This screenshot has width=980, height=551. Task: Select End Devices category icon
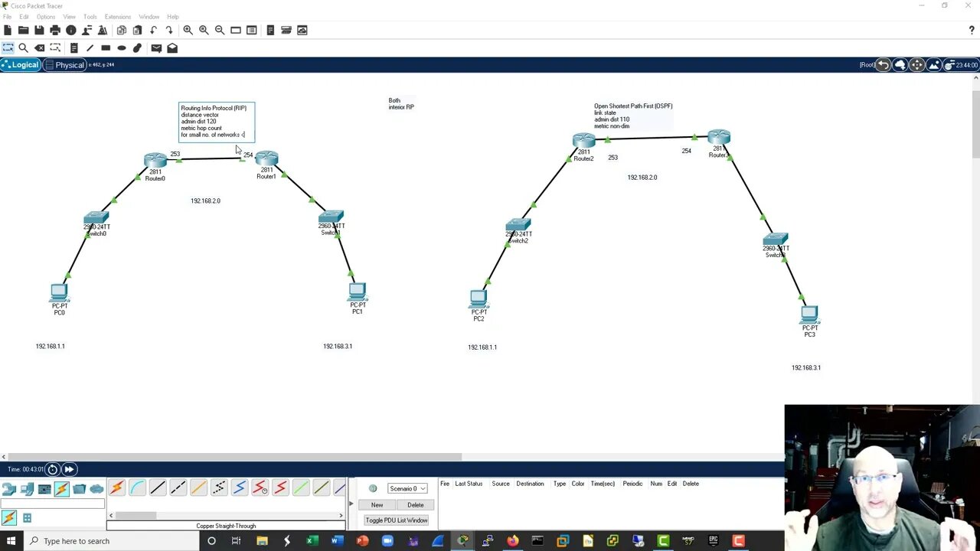pyautogui.click(x=27, y=488)
